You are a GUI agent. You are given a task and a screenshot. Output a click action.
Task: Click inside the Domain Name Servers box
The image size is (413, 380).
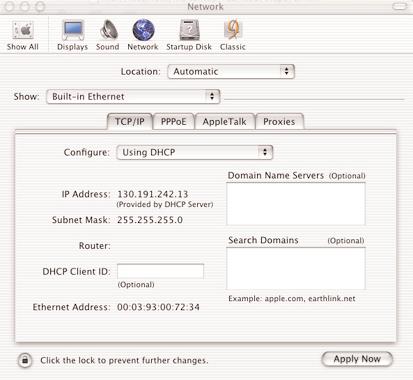pyautogui.click(x=296, y=204)
